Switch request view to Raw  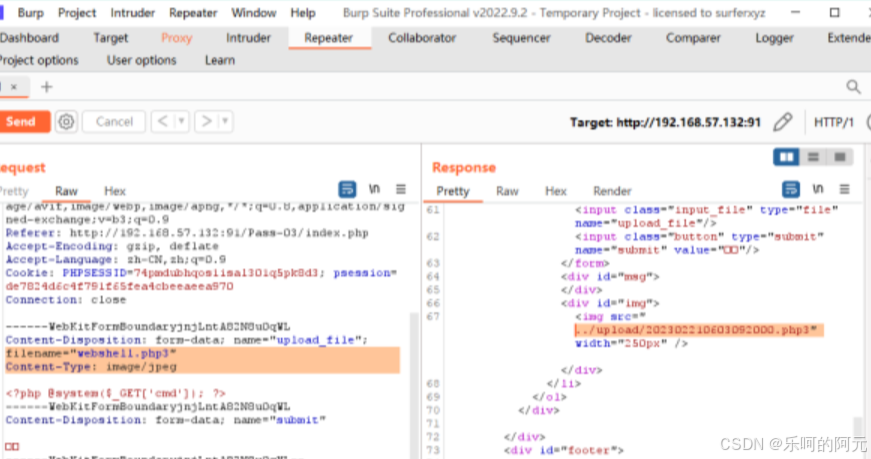pyautogui.click(x=66, y=191)
